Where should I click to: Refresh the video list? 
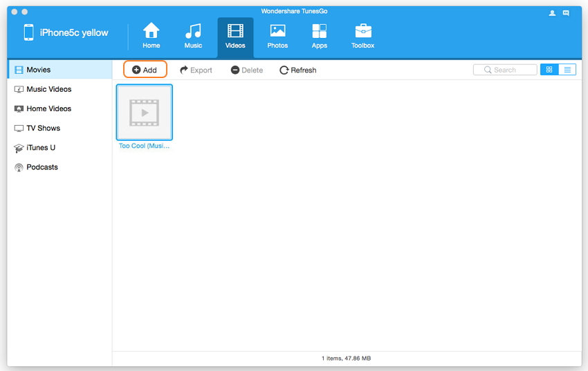(297, 70)
